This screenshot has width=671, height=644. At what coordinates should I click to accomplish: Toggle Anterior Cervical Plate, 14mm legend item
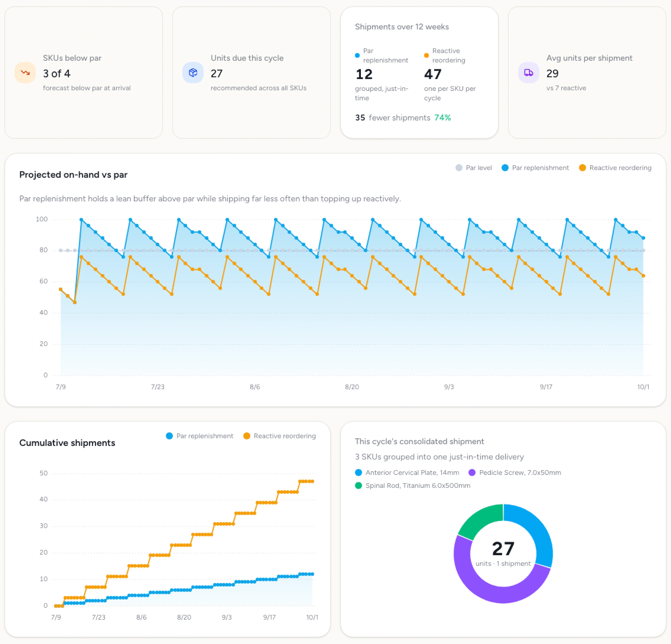pyautogui.click(x=407, y=473)
